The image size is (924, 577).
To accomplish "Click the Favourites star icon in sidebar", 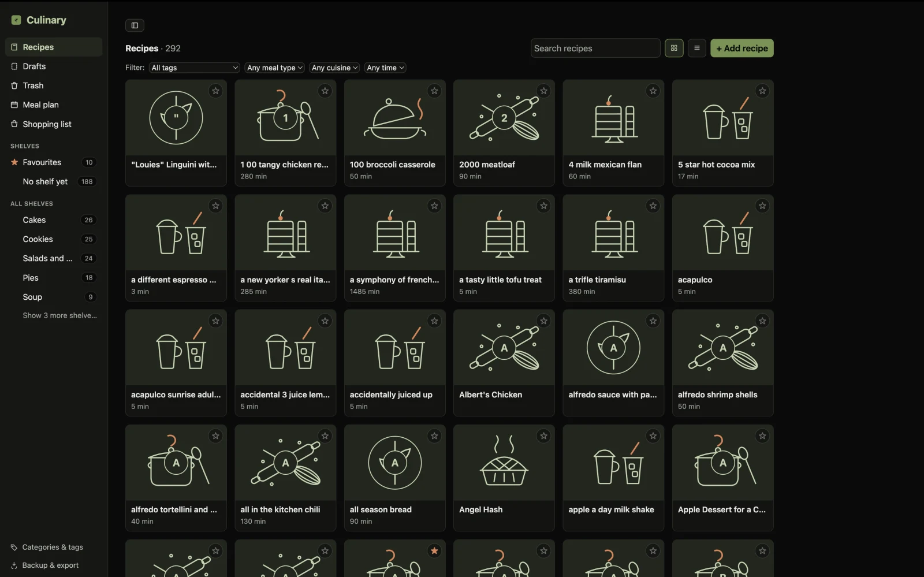I will tap(14, 162).
